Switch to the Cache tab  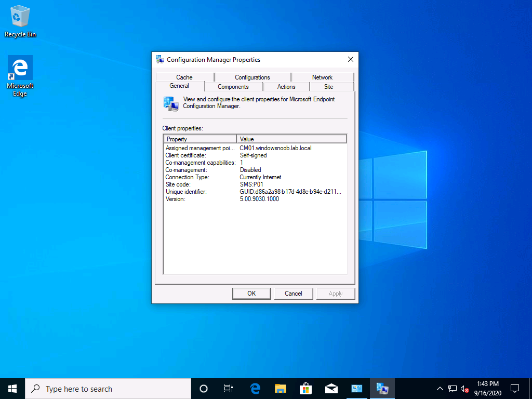[x=184, y=77]
